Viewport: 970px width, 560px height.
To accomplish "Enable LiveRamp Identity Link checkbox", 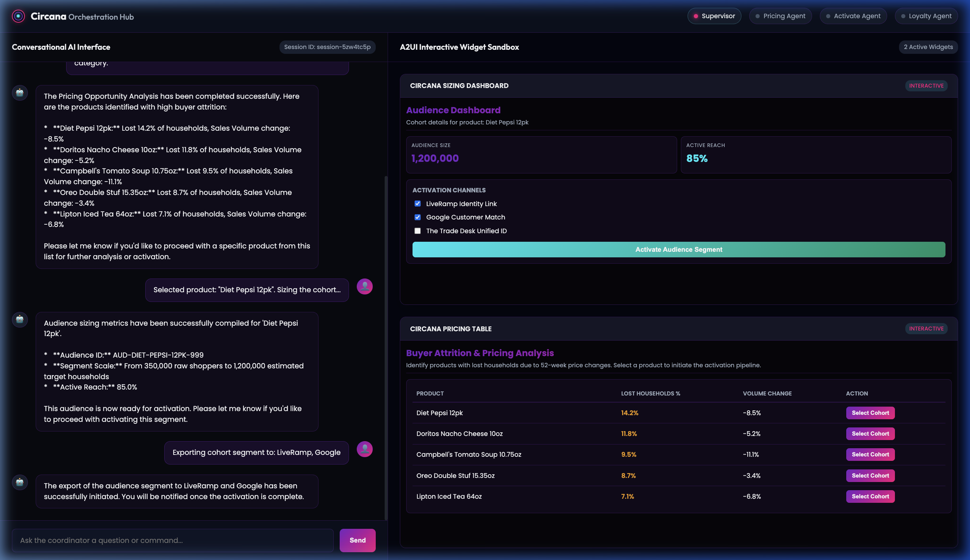I will click(x=418, y=204).
